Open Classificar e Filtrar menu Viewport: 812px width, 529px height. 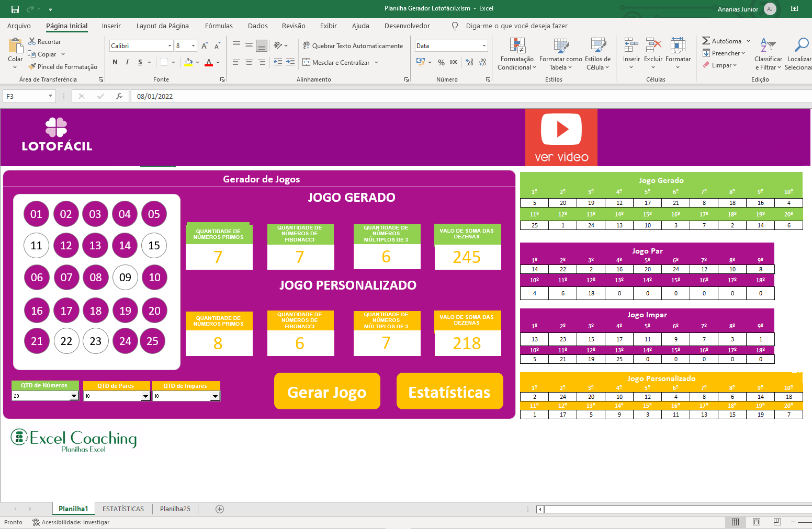point(768,54)
